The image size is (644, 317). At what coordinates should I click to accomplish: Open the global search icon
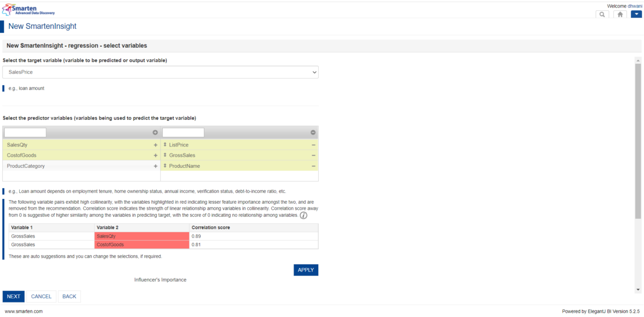tap(602, 14)
